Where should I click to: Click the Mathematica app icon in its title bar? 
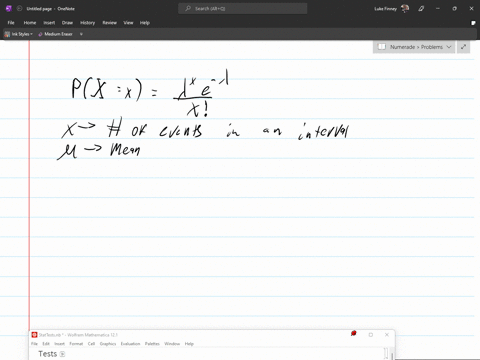point(34,335)
